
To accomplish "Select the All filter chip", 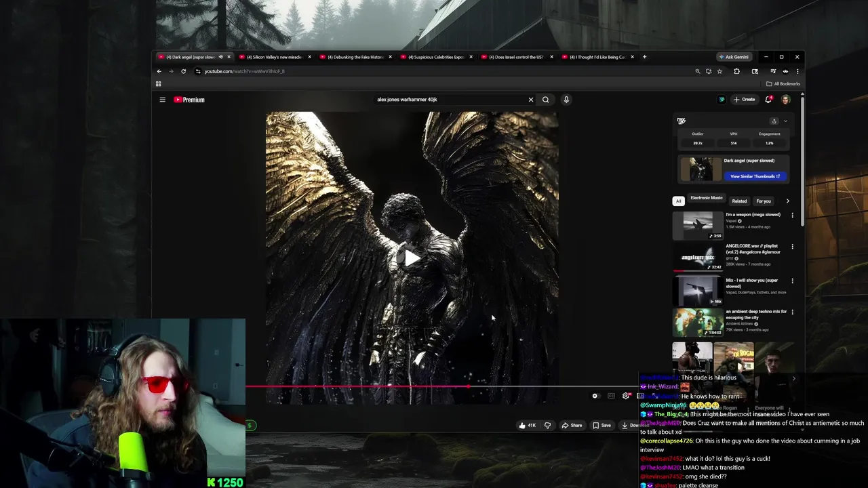I will coord(678,201).
